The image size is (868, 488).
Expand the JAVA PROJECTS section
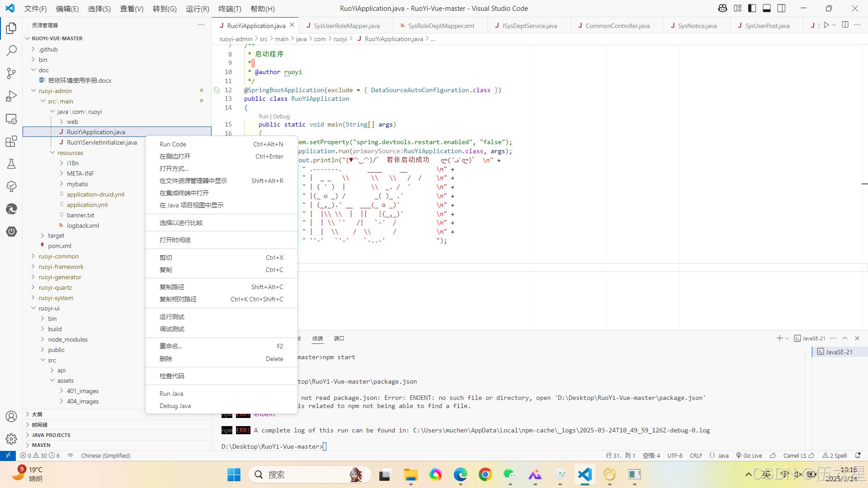51,435
